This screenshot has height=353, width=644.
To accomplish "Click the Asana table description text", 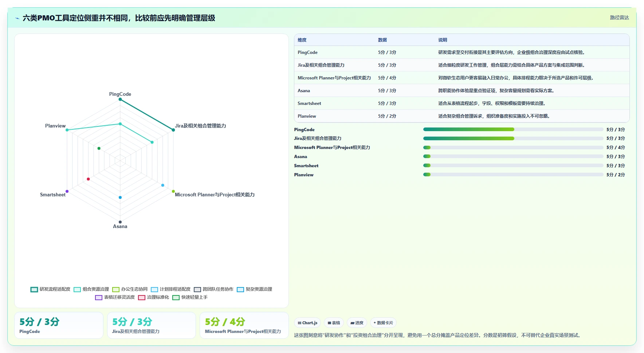I will coord(497,91).
